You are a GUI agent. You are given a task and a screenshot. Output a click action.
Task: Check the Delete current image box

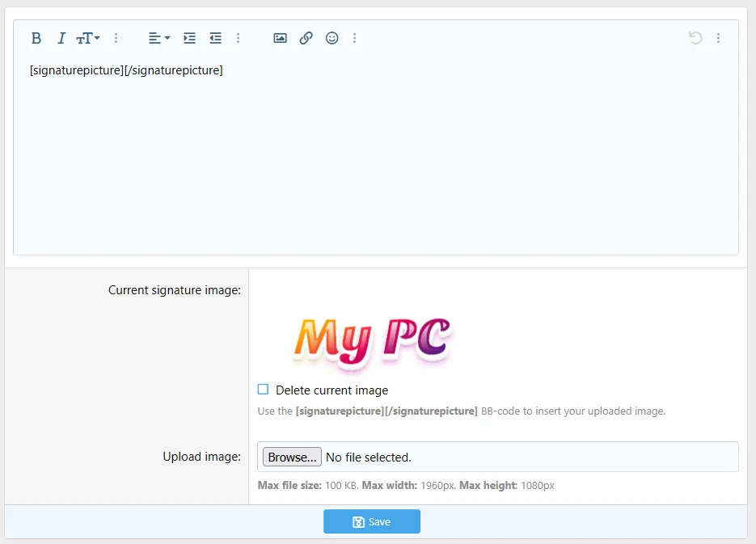pyautogui.click(x=263, y=390)
